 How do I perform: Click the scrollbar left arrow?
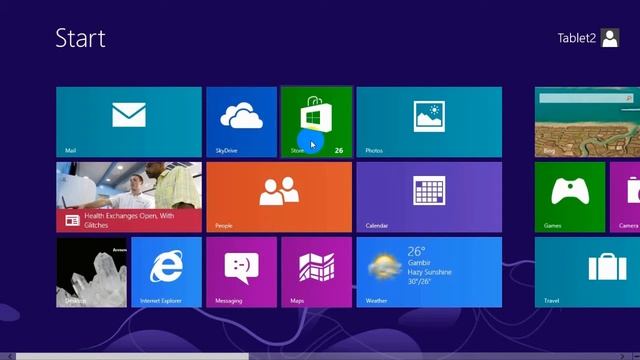pos(10,356)
